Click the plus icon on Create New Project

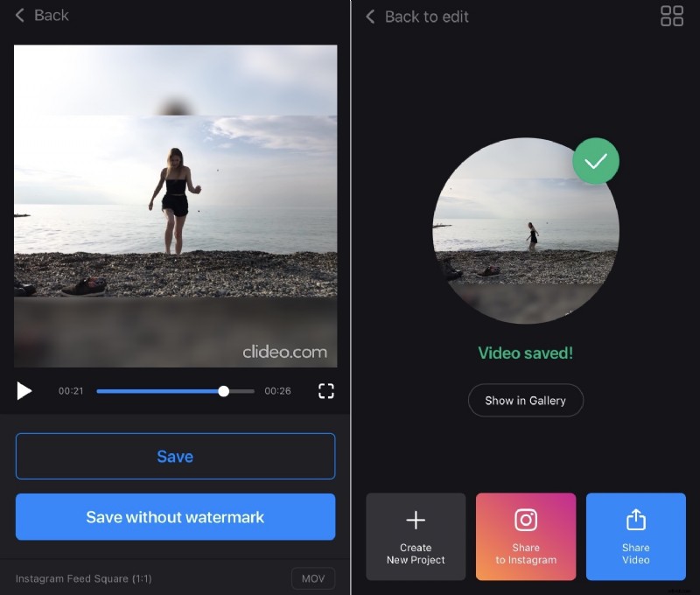point(416,520)
